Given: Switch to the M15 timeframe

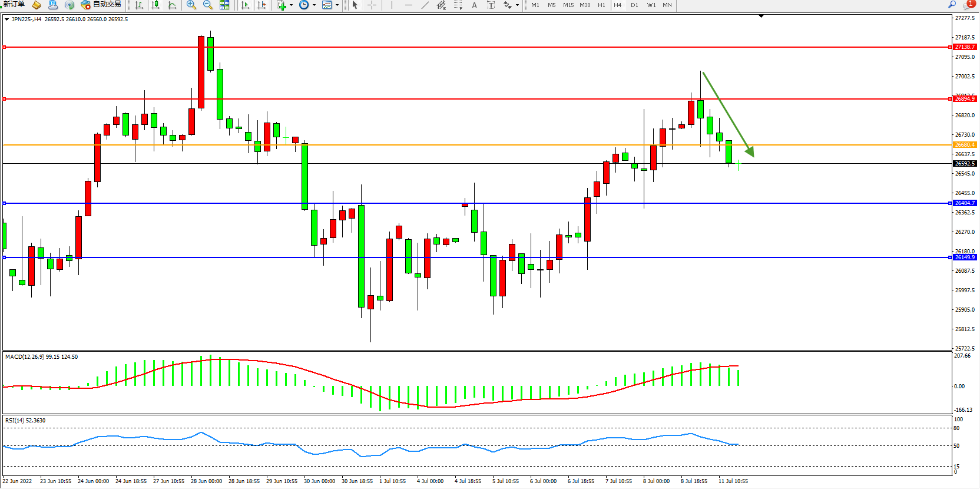Looking at the screenshot, I should (x=568, y=5).
